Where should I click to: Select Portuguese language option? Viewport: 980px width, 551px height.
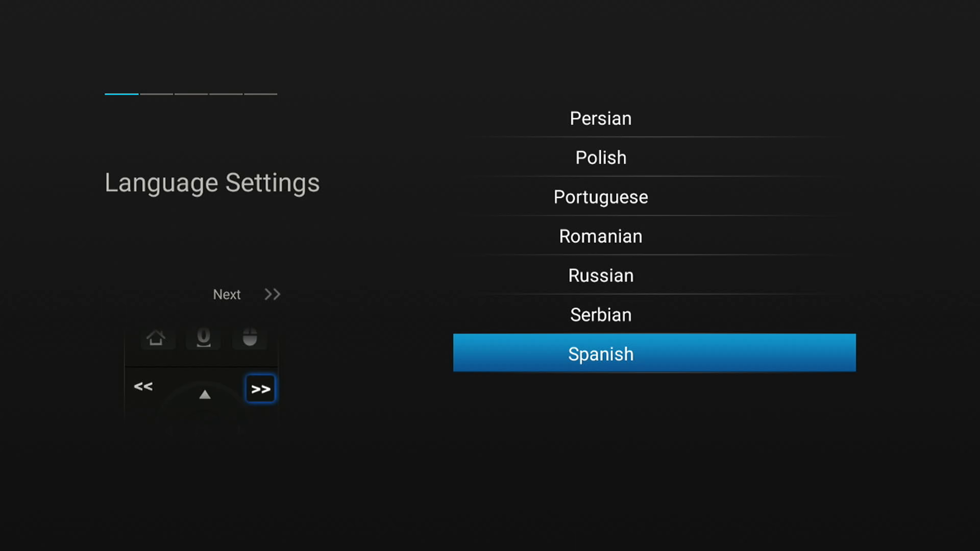click(x=601, y=197)
